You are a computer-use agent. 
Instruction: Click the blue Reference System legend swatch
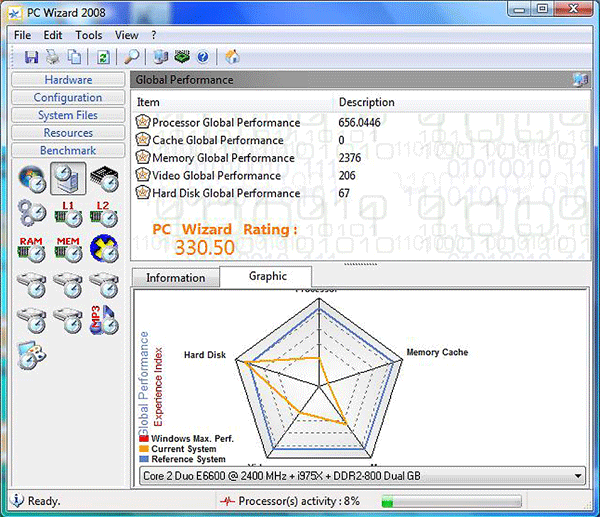click(144, 459)
